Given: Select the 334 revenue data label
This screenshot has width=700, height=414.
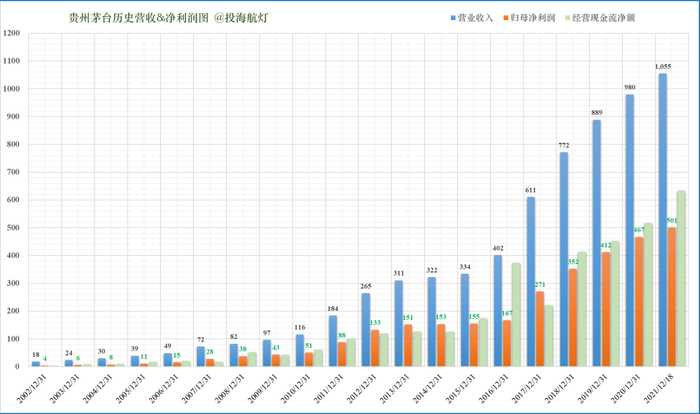Looking at the screenshot, I should click(x=465, y=267).
